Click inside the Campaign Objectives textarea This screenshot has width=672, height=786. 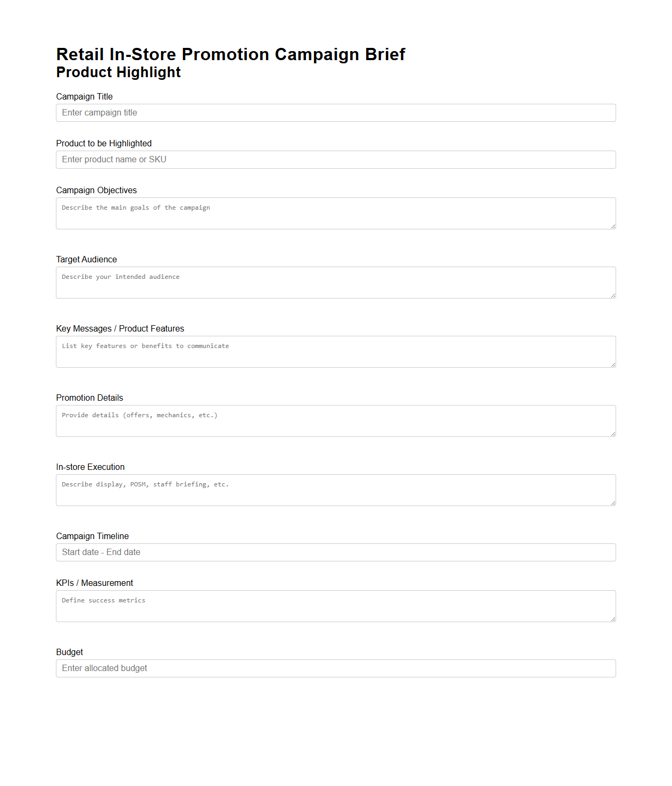(x=335, y=212)
